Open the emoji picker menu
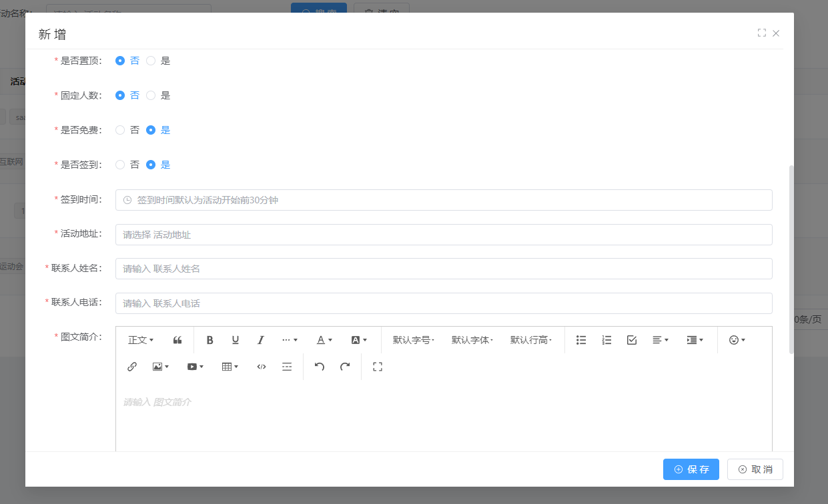Screen dimensions: 828x504 pyautogui.click(x=737, y=340)
